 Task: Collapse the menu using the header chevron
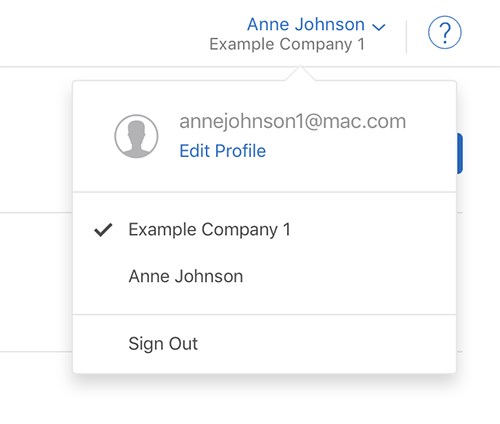[x=379, y=27]
